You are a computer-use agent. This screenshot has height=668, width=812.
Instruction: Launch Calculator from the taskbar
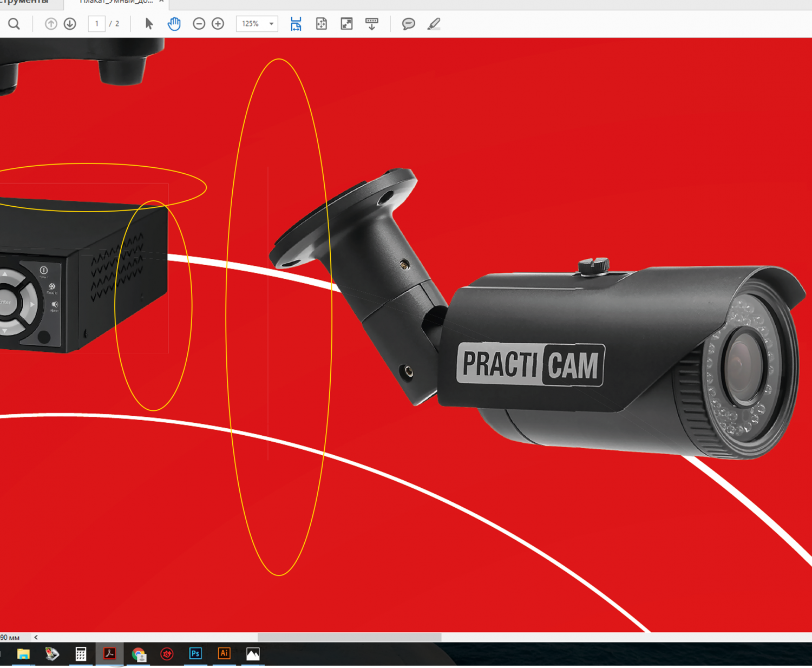[81, 654]
